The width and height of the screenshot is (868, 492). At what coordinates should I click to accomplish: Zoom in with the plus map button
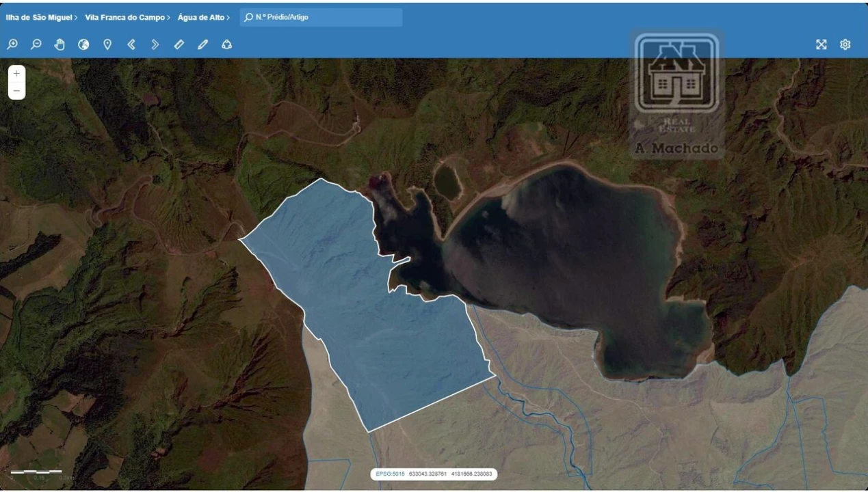click(16, 73)
